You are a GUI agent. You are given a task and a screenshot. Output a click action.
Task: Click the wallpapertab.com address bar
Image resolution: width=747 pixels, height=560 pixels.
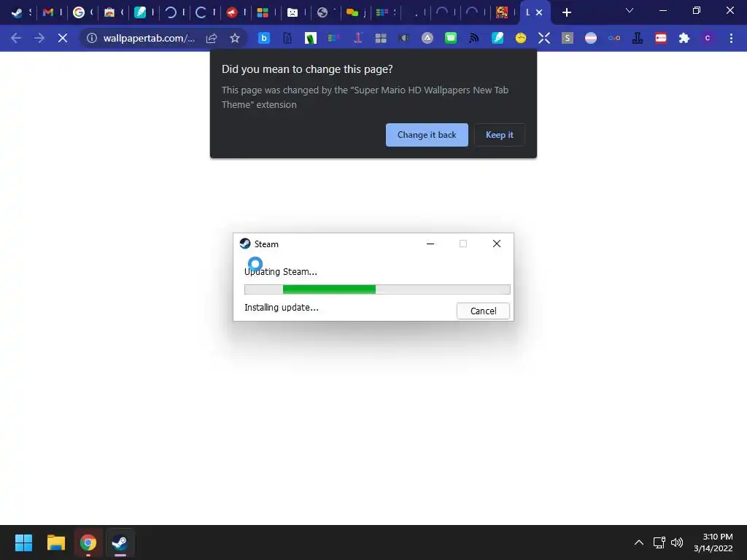pos(149,38)
